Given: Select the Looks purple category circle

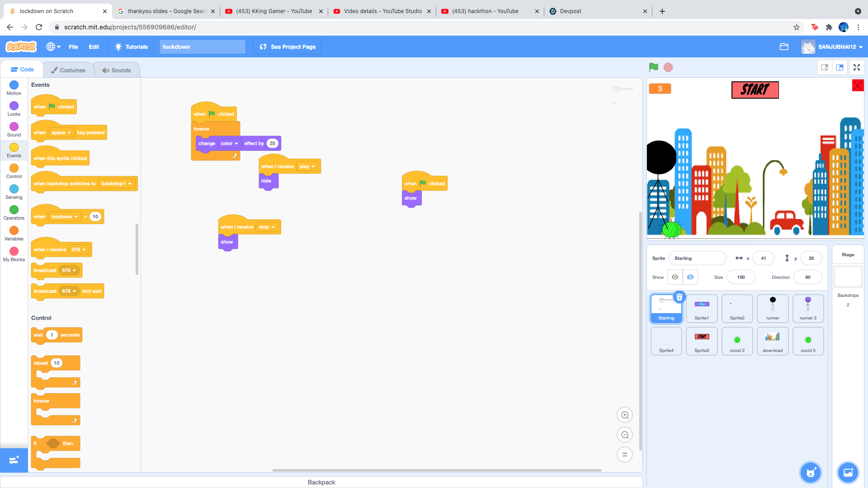Looking at the screenshot, I should click(14, 106).
